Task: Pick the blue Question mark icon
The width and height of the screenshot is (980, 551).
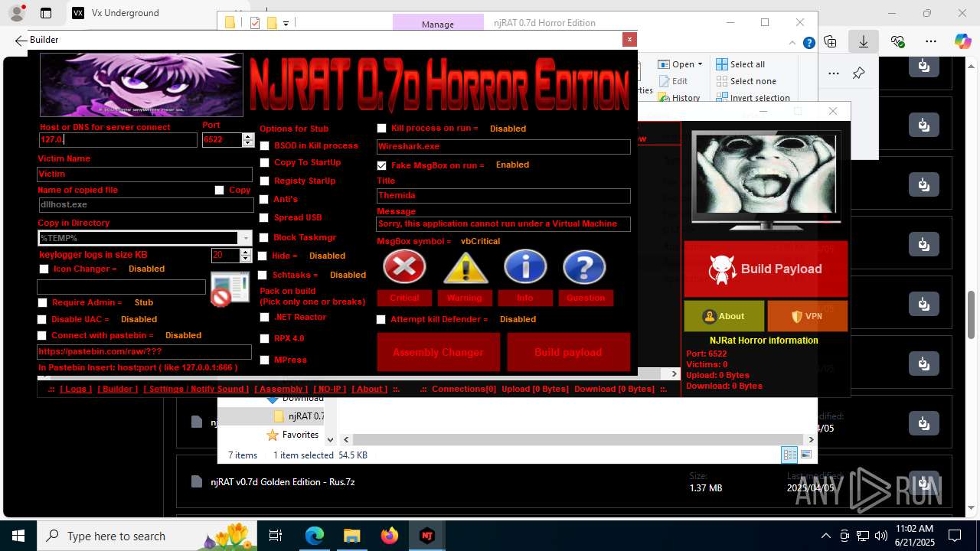Action: pyautogui.click(x=584, y=267)
